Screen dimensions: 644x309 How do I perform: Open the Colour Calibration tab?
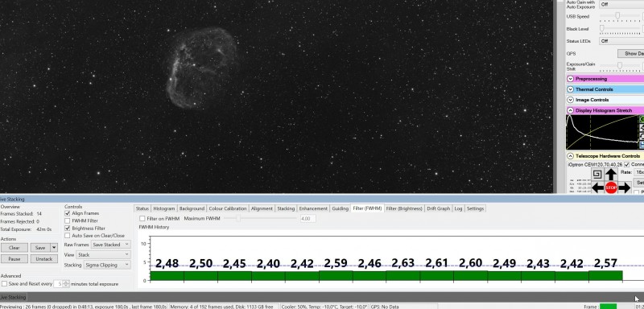[x=228, y=208]
